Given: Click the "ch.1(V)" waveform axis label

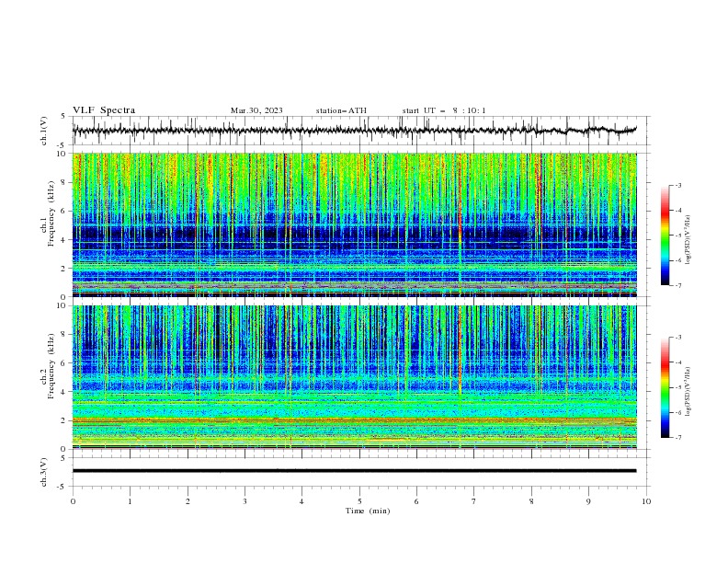Looking at the screenshot, I should click(44, 131).
